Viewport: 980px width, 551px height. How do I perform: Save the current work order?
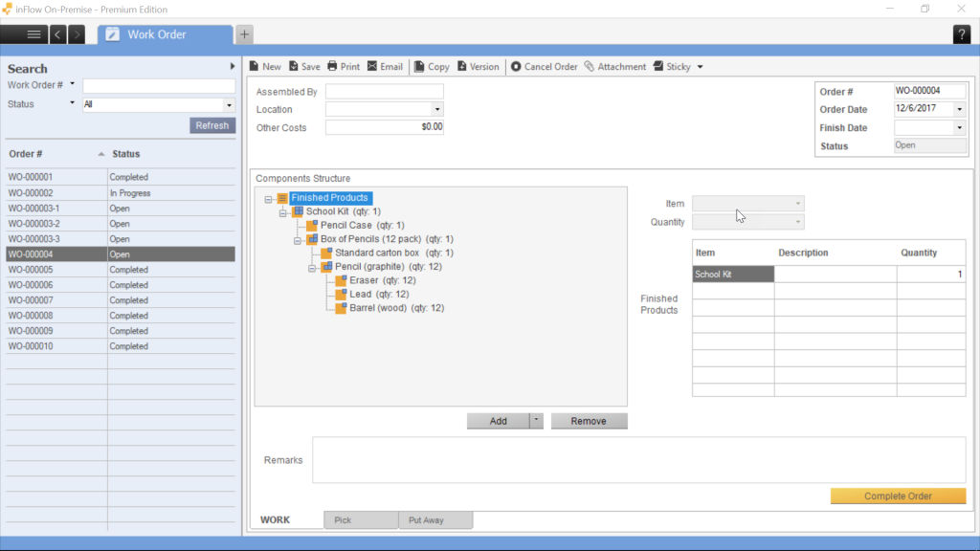click(304, 67)
